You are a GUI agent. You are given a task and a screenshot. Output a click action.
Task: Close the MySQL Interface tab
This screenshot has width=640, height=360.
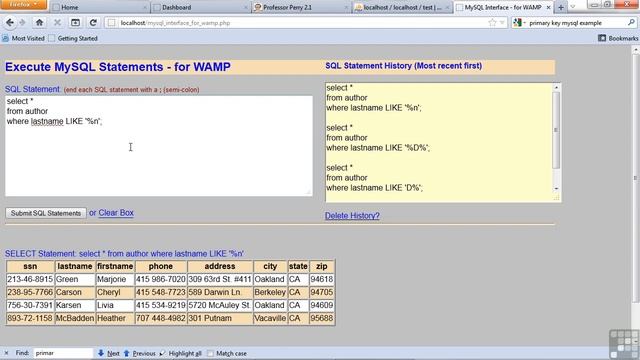tap(549, 7)
